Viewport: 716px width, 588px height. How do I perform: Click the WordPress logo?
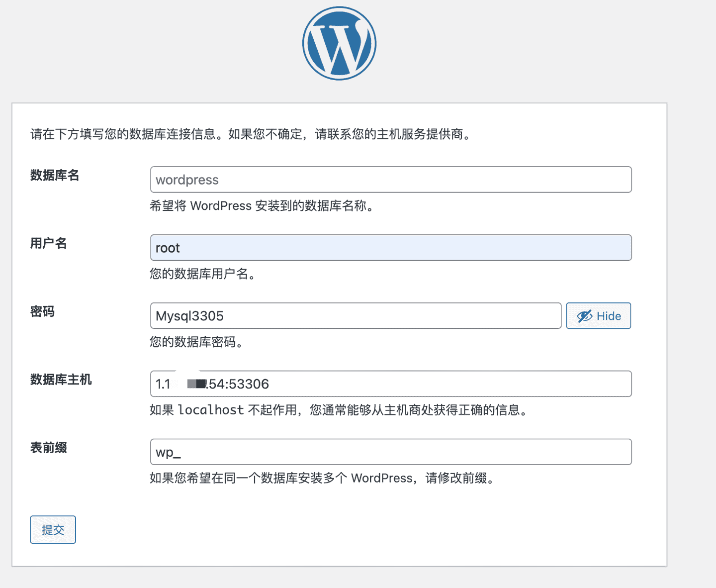[339, 43]
